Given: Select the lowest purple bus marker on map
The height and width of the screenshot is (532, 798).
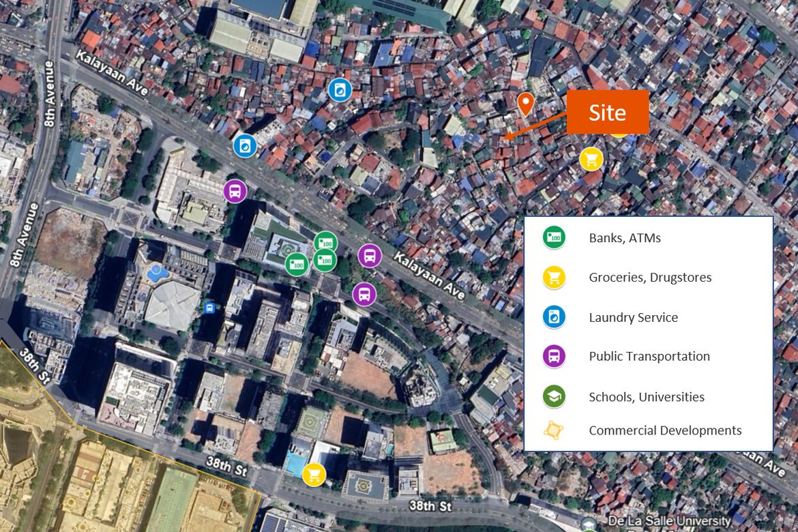Looking at the screenshot, I should (364, 294).
